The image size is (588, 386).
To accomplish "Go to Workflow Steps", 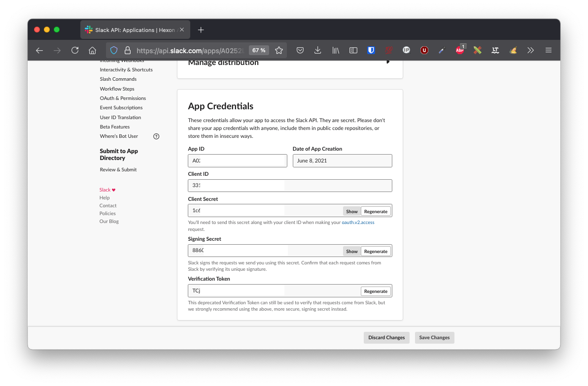I will click(117, 89).
